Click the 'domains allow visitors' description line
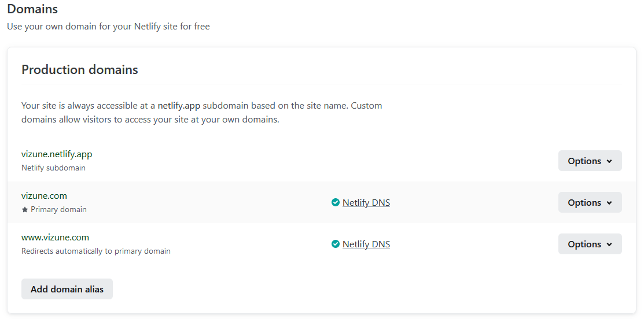This screenshot has height=319, width=644. click(150, 120)
